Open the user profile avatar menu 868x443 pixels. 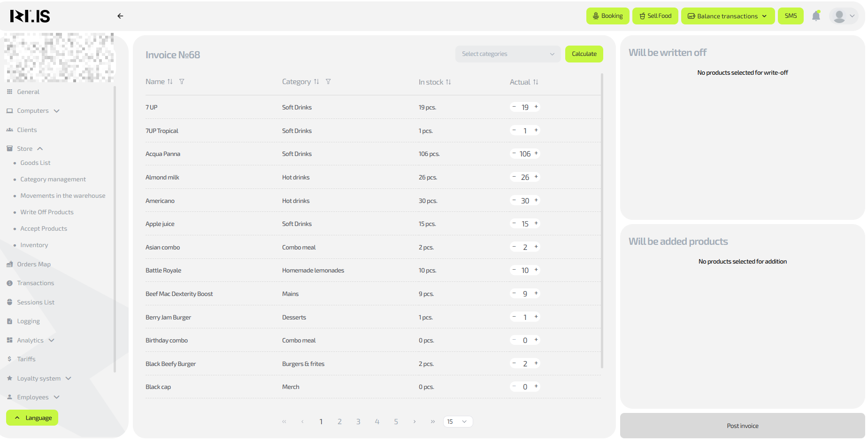843,16
